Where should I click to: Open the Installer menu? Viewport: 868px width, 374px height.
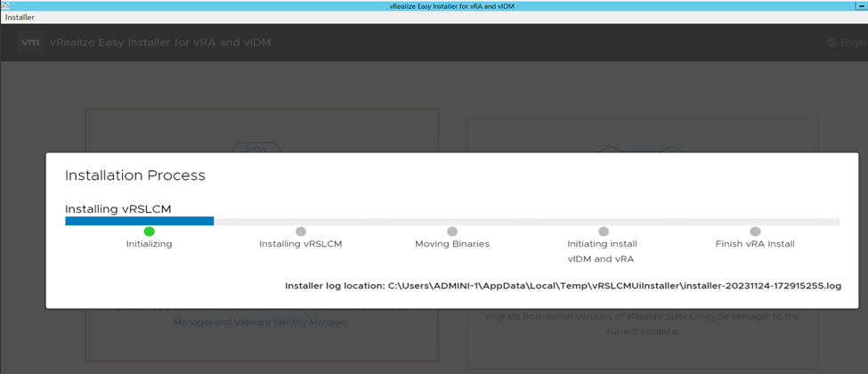(x=20, y=17)
